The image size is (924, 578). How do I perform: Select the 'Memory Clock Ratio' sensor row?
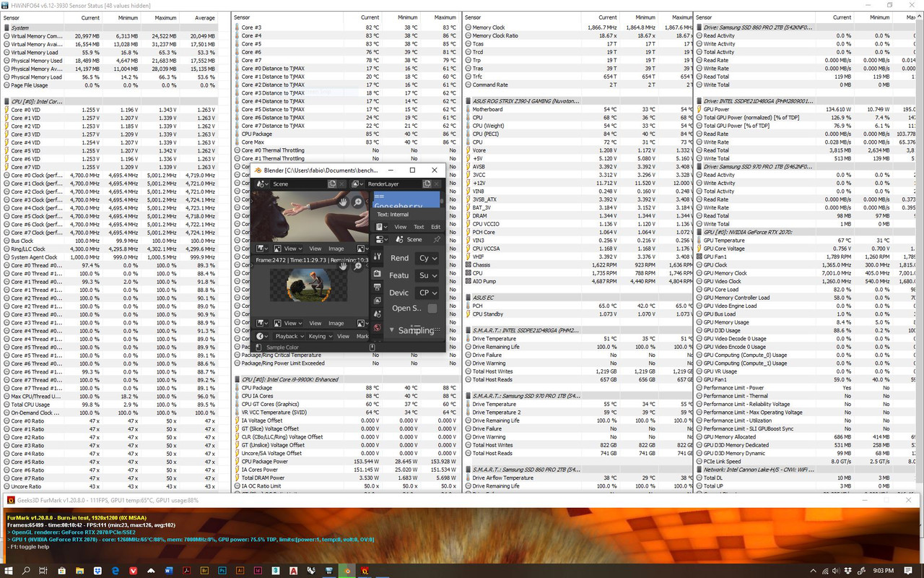click(x=577, y=35)
